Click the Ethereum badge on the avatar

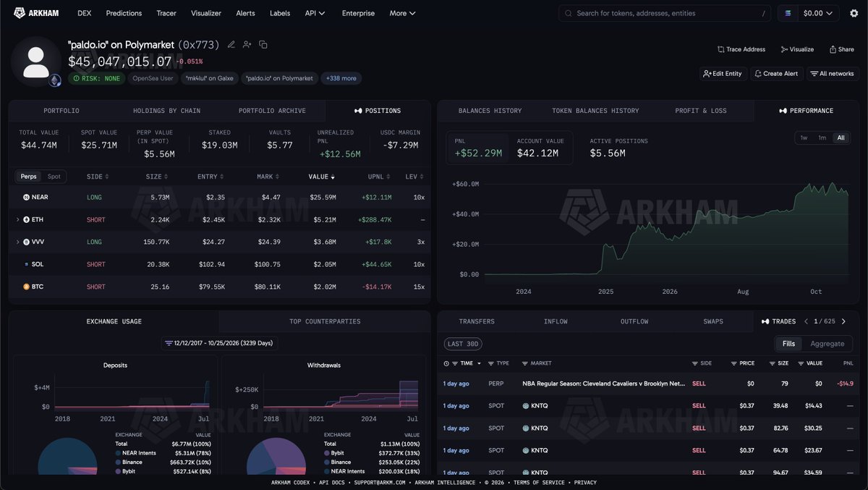pyautogui.click(x=55, y=80)
